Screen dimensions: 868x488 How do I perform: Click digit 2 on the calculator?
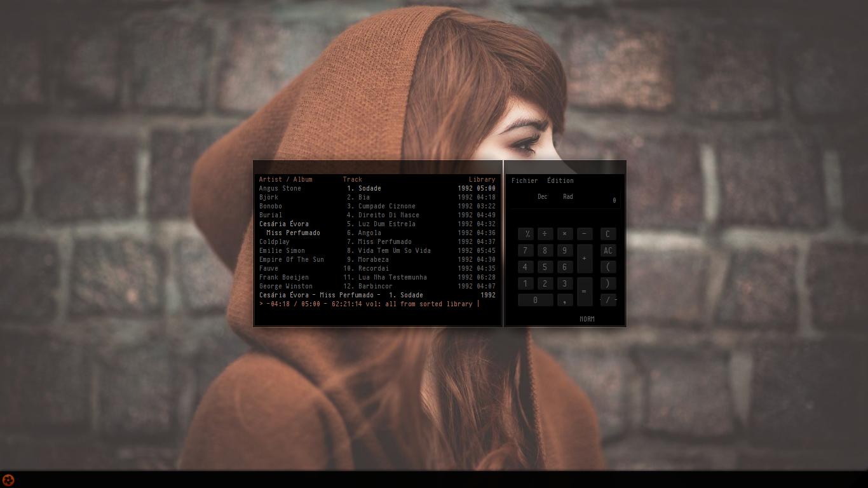(x=545, y=283)
